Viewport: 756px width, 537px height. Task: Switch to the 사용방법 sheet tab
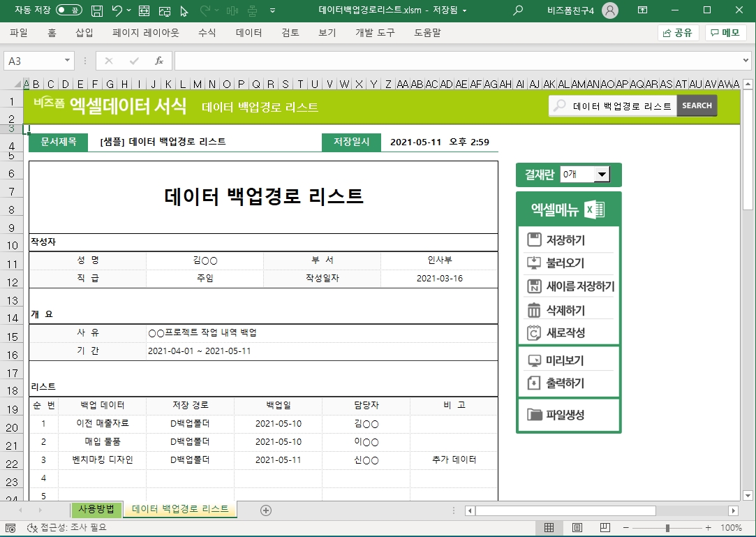(x=96, y=509)
